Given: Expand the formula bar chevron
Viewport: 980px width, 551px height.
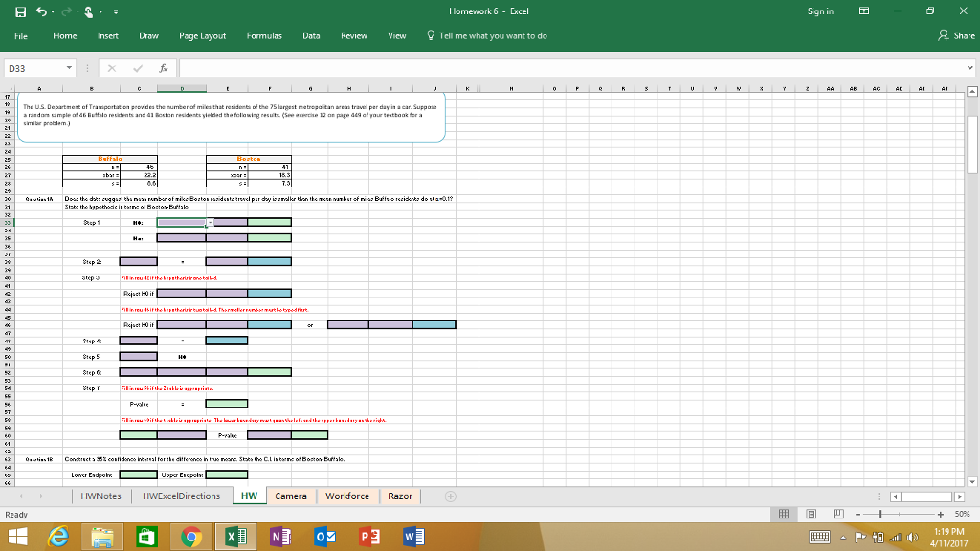Looking at the screenshot, I should click(x=969, y=68).
